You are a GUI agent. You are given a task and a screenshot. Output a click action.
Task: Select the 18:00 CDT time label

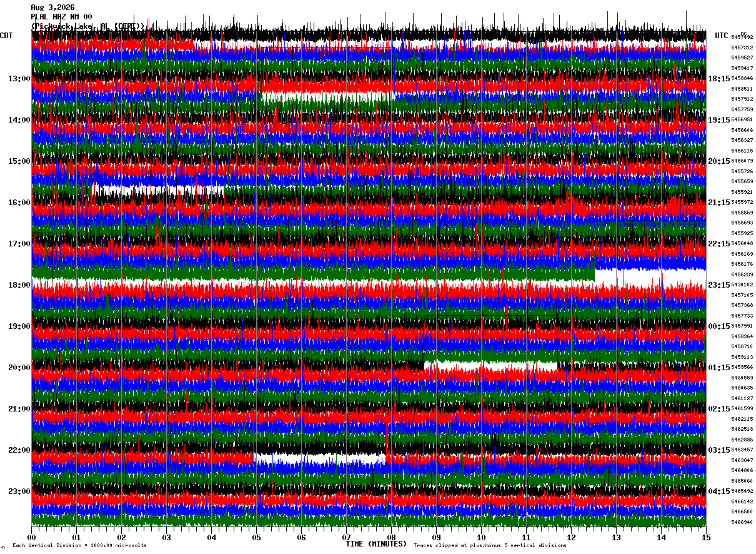point(19,285)
